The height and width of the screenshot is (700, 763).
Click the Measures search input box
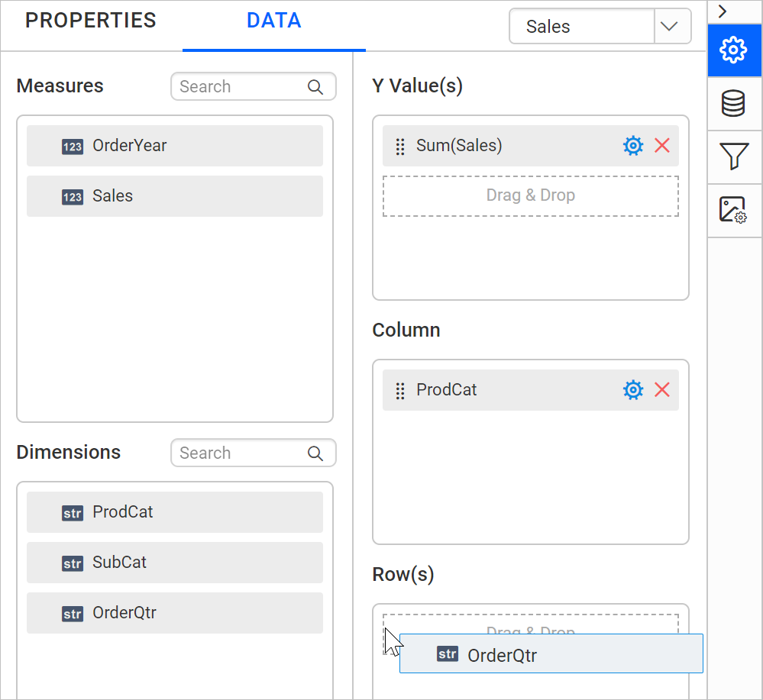[237, 86]
